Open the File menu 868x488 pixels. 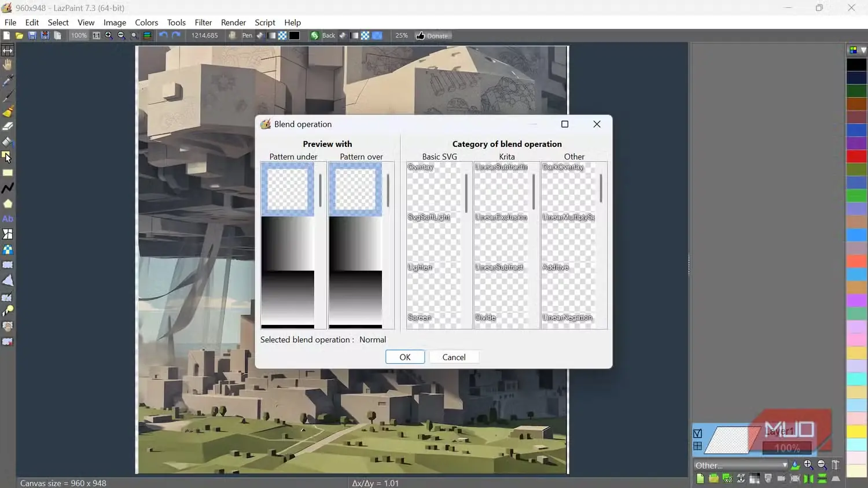coord(10,23)
